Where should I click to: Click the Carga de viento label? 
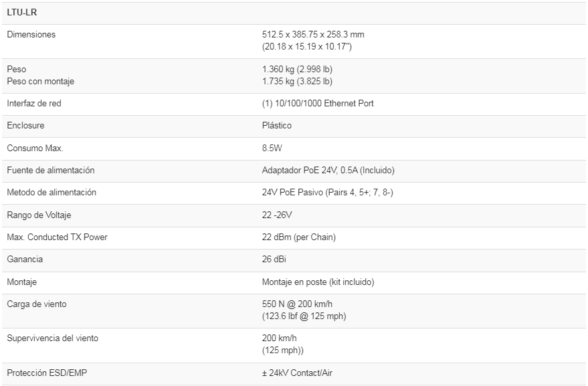37,304
